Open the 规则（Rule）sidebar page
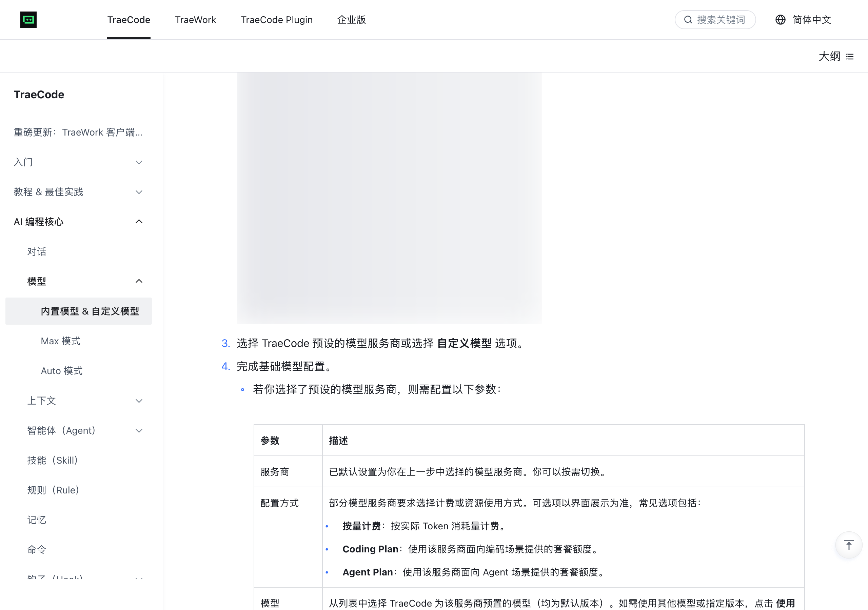 [x=53, y=490]
